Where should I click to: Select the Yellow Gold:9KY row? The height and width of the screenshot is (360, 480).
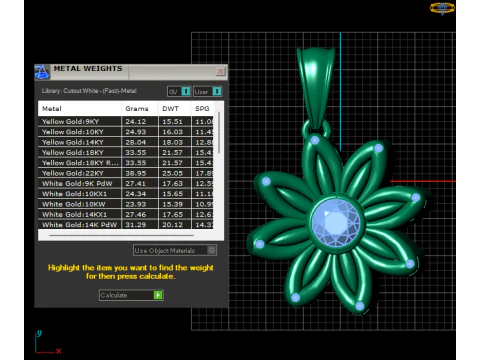(x=126, y=121)
